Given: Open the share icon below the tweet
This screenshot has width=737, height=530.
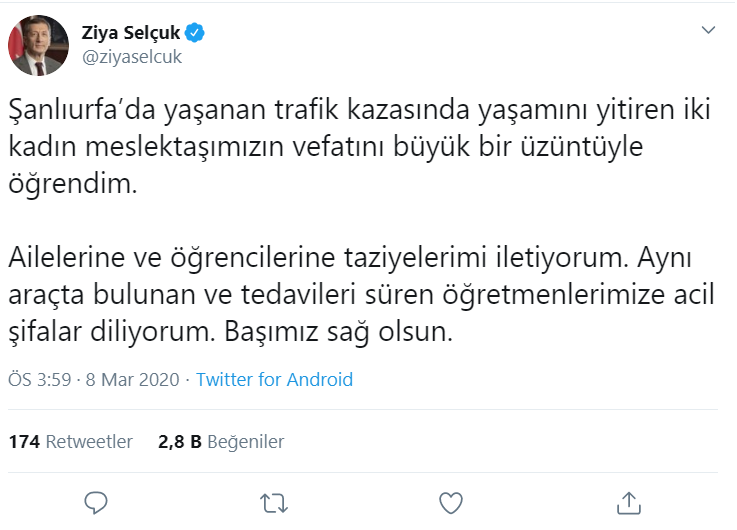Looking at the screenshot, I should pos(628,500).
